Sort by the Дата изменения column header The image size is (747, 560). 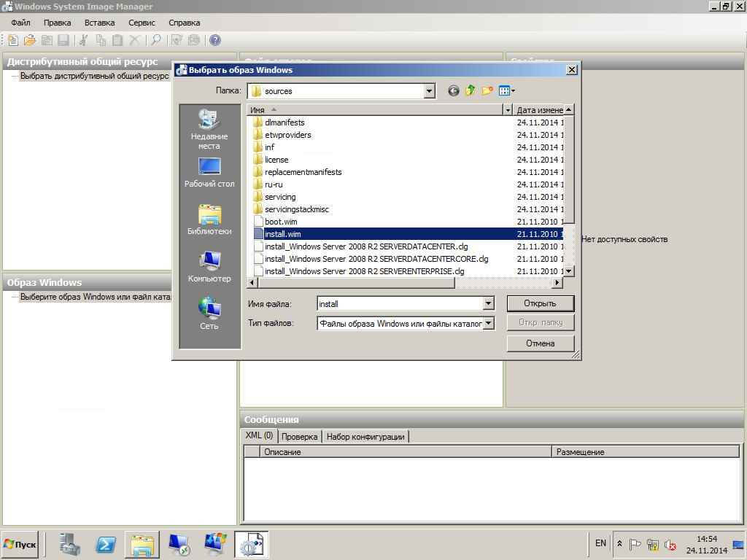pos(540,110)
